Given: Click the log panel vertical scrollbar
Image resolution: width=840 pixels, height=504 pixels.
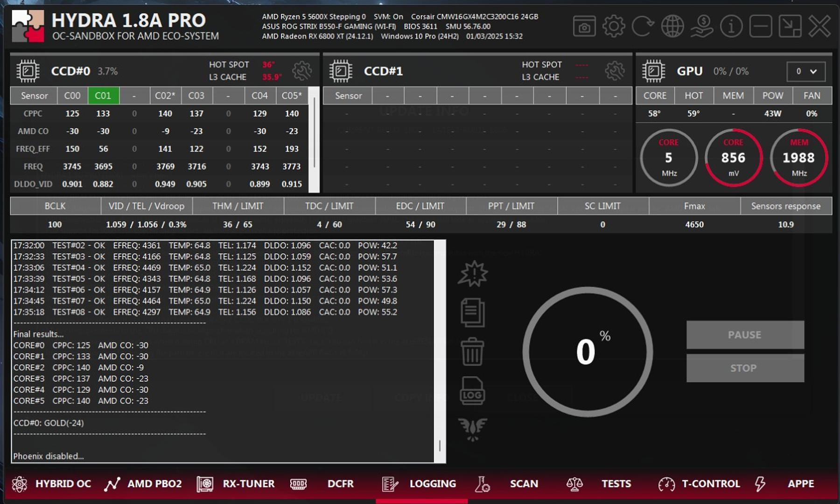Looking at the screenshot, I should 440,352.
